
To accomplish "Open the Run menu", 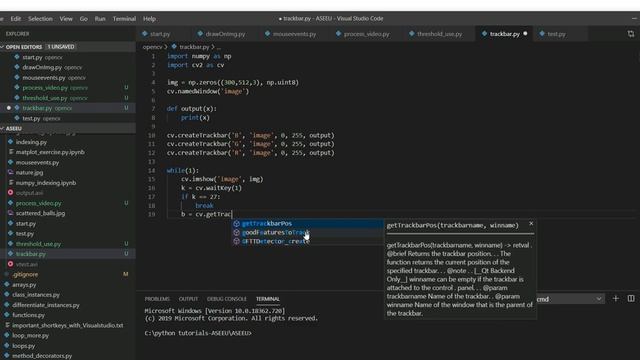I will pyautogui.click(x=100, y=19).
